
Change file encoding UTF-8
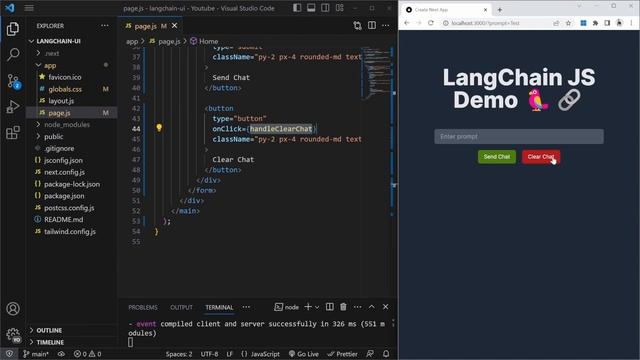pyautogui.click(x=209, y=354)
